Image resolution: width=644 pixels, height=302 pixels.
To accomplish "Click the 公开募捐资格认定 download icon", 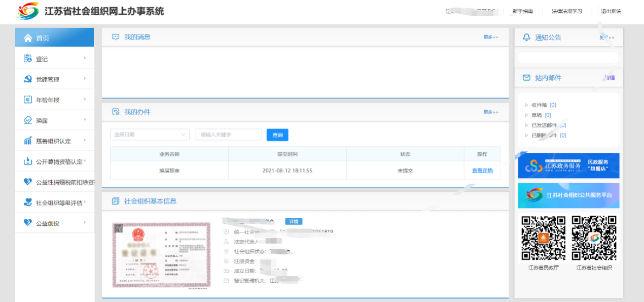I will pyautogui.click(x=28, y=161).
